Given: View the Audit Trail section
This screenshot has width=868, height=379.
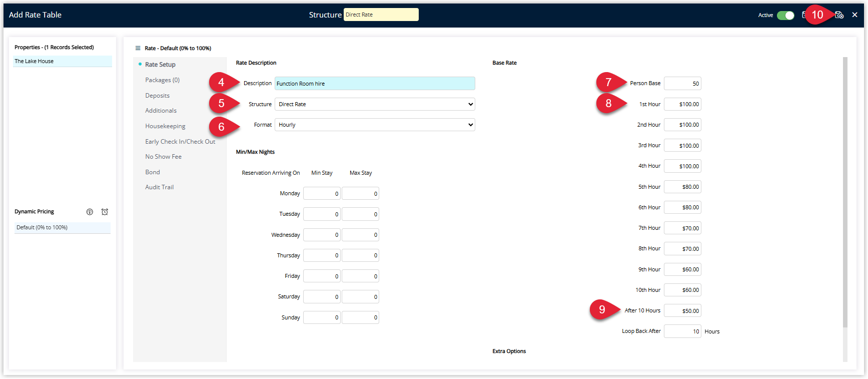Looking at the screenshot, I should click(x=159, y=187).
